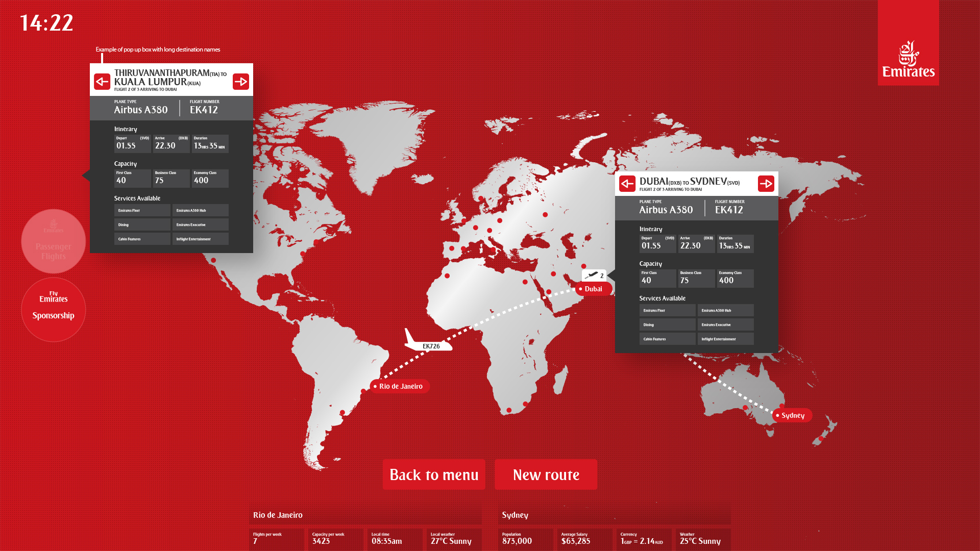
Task: Click left arrow in Thiruvananthapuram popup header
Action: point(102,82)
